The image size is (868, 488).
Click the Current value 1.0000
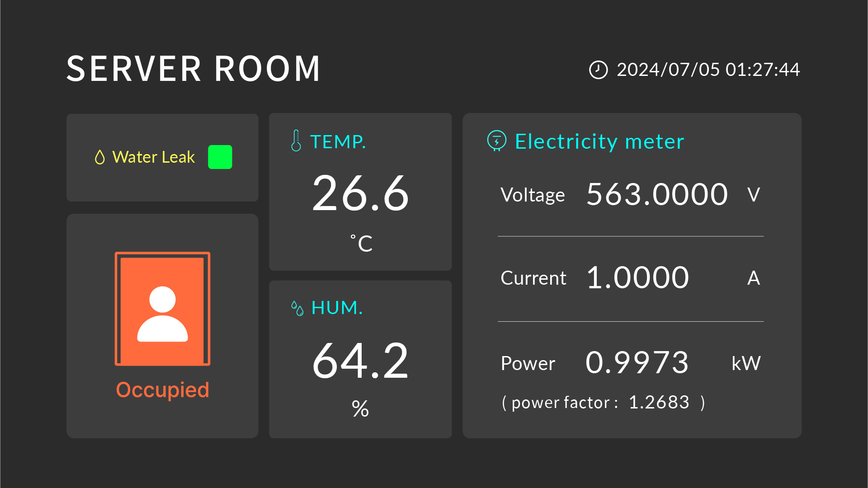(637, 277)
